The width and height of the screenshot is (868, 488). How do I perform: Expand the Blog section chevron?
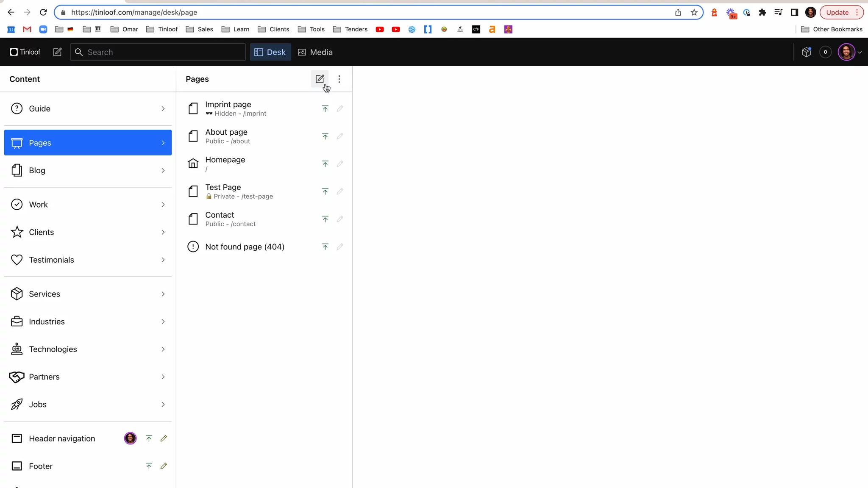click(x=163, y=170)
